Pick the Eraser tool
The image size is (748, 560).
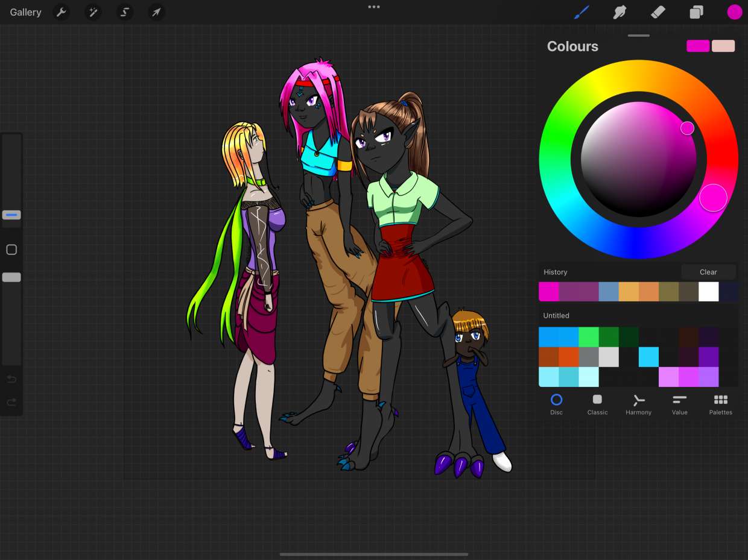coord(658,12)
